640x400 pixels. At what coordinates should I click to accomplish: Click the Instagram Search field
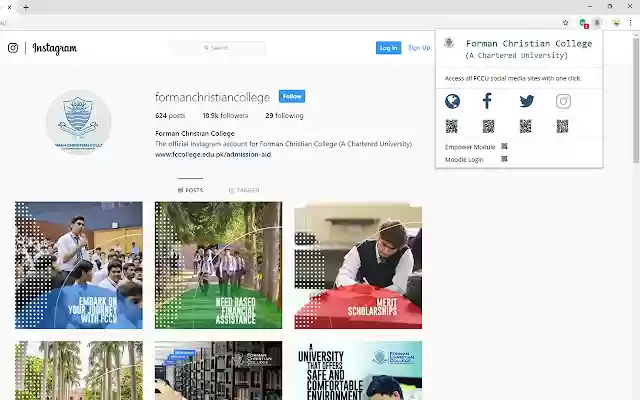coord(218,48)
